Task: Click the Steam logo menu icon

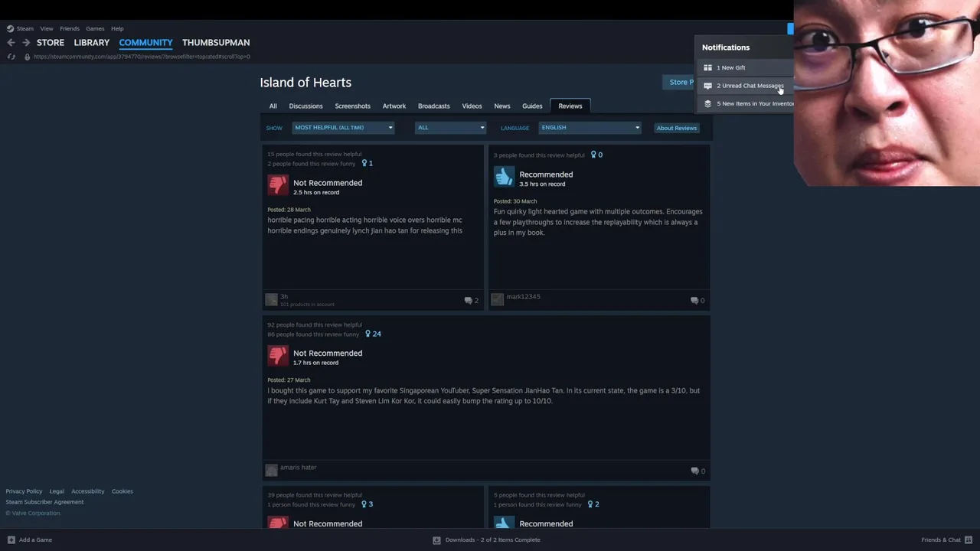Action: tap(10, 28)
